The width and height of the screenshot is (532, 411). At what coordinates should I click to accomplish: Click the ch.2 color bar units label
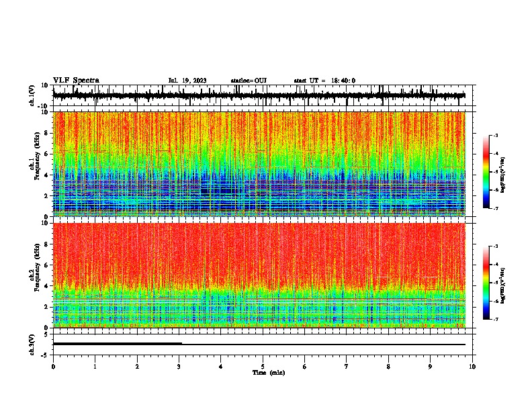pyautogui.click(x=503, y=286)
